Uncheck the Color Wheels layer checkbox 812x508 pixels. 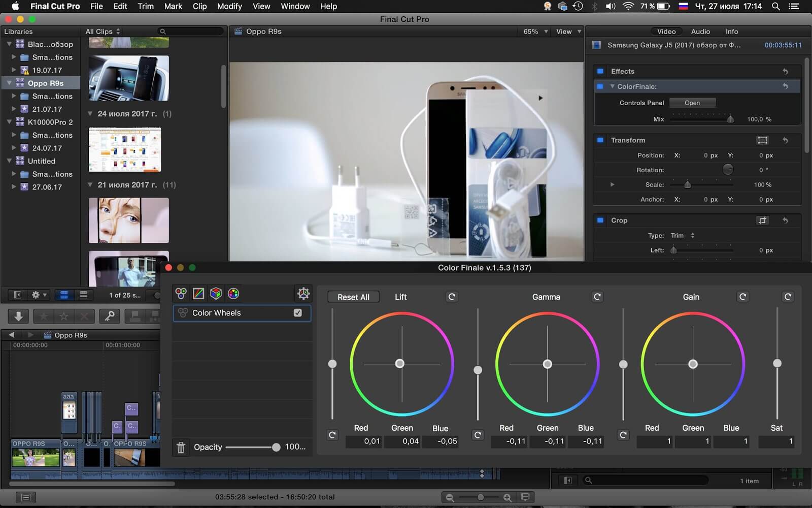298,313
